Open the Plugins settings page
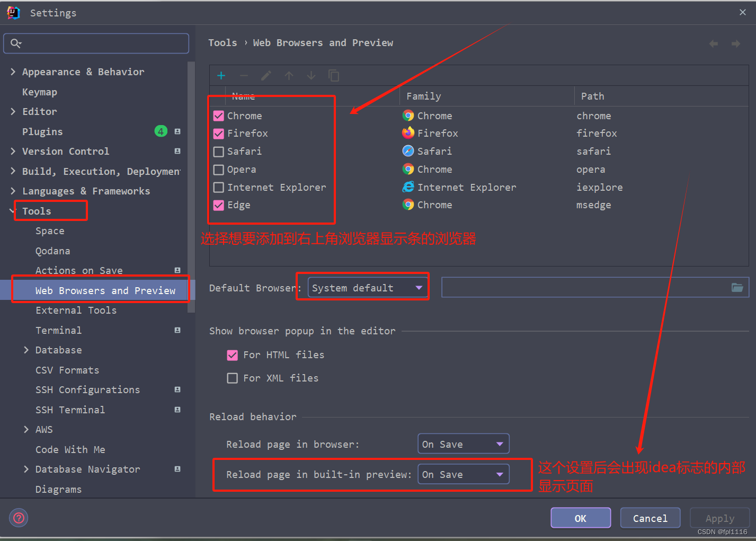This screenshot has width=756, height=541. (x=42, y=131)
